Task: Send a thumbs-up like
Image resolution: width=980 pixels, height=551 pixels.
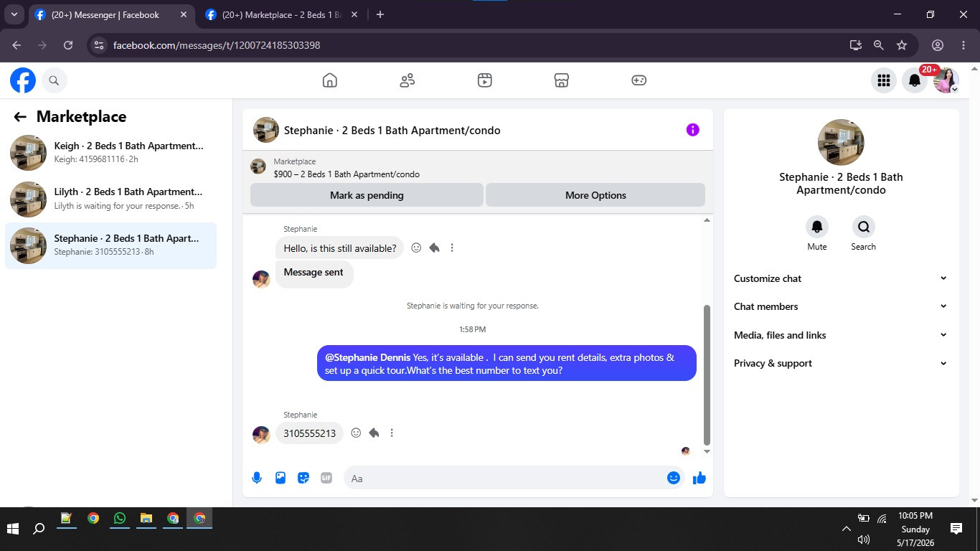Action: click(699, 478)
